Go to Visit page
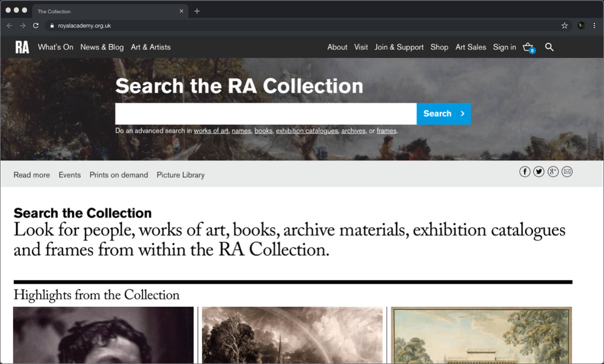Screen dimensions: 604x364 coord(361,47)
